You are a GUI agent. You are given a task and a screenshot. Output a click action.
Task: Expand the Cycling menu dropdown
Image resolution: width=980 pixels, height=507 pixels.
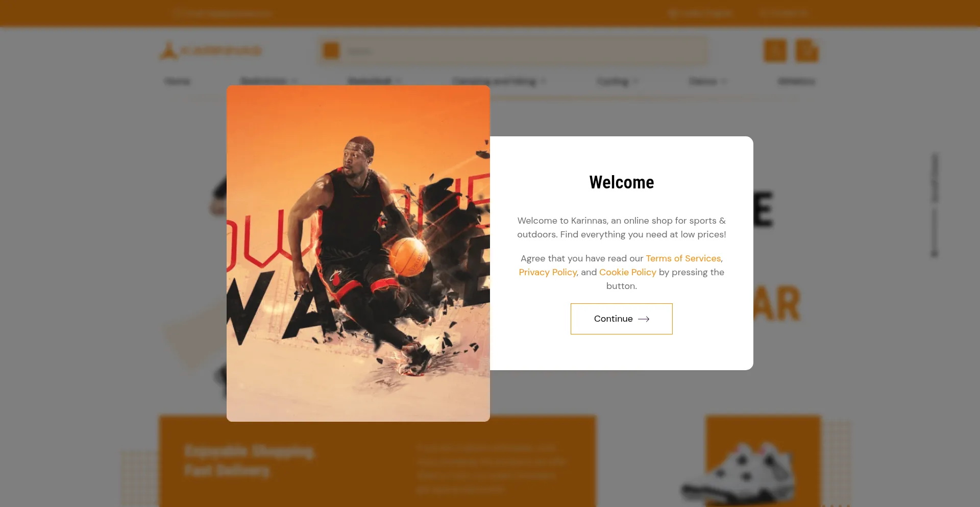617,81
